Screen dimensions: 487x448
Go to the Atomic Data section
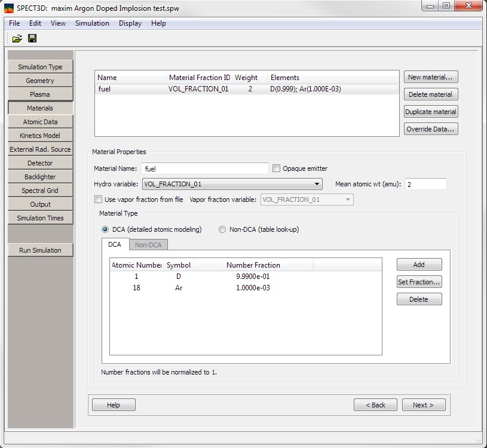click(x=41, y=122)
